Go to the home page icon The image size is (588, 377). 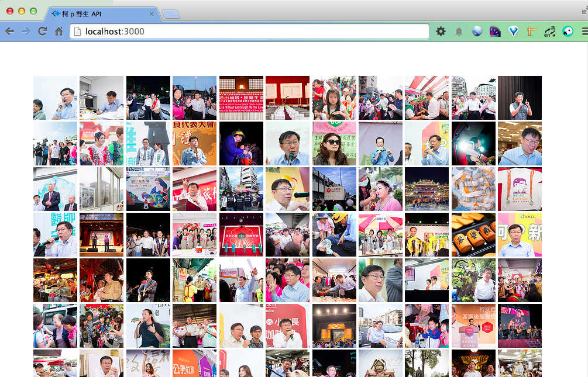(x=59, y=32)
